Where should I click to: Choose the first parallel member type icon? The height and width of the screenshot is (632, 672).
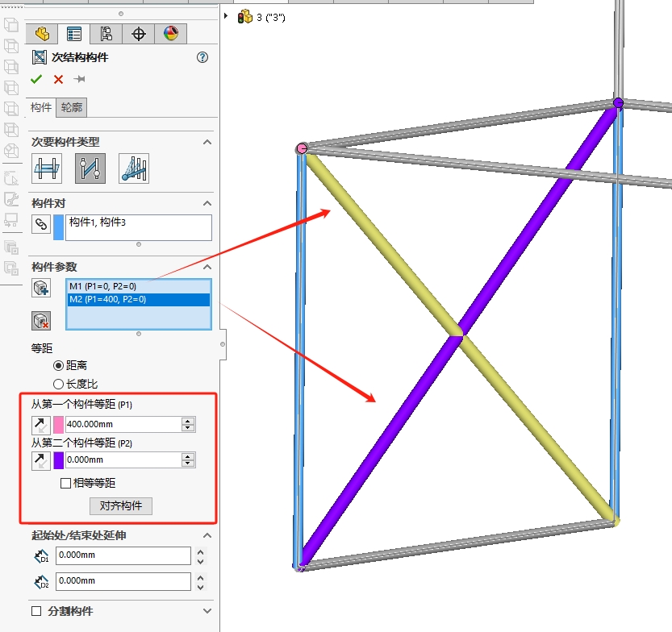(x=47, y=168)
